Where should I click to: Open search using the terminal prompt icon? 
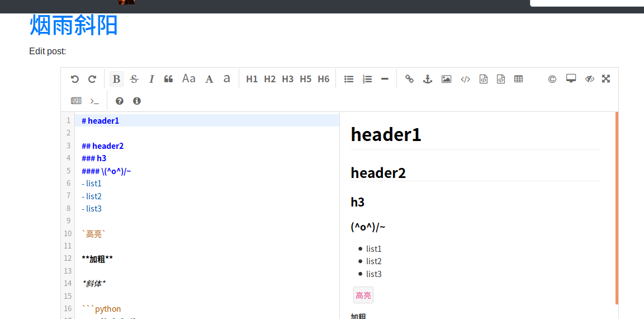tap(94, 101)
